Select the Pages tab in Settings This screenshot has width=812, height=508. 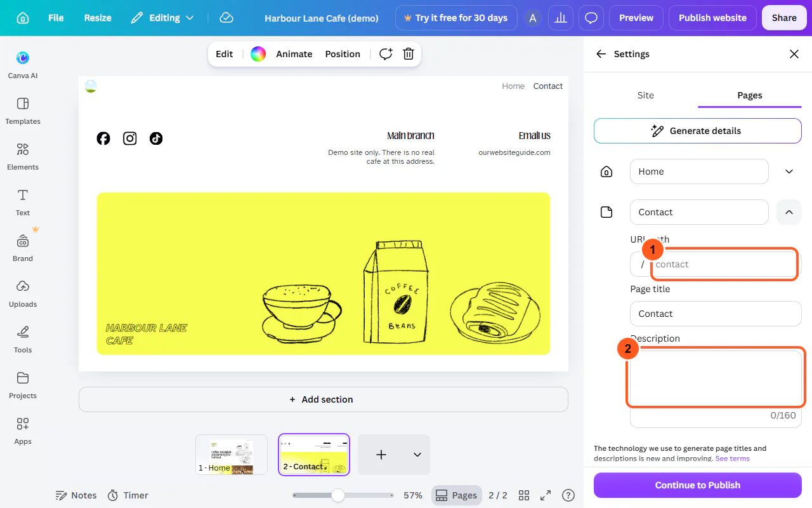(750, 95)
